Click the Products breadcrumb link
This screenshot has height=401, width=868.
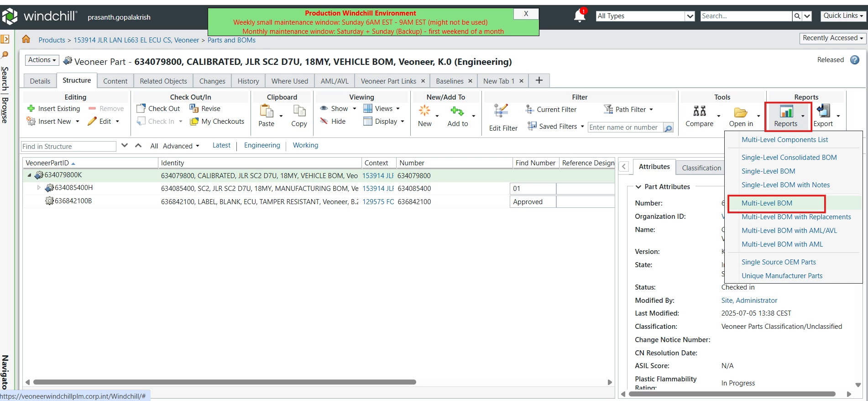(x=52, y=40)
